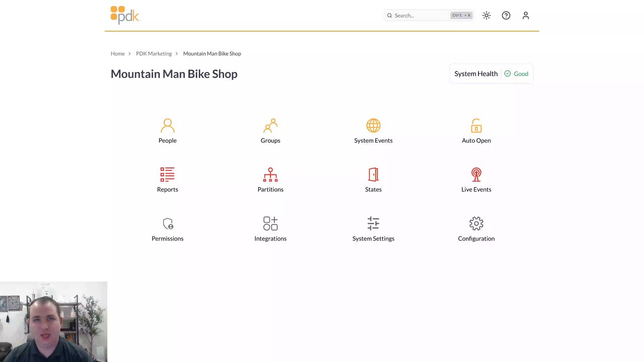Open the Reports list icon
This screenshot has width=644, height=362.
[x=168, y=174]
